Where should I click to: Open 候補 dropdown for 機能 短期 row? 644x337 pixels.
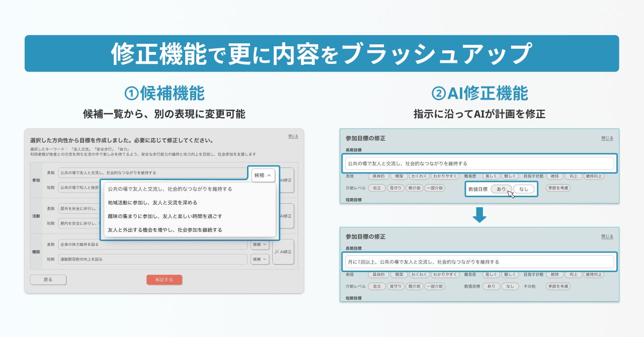[260, 259]
